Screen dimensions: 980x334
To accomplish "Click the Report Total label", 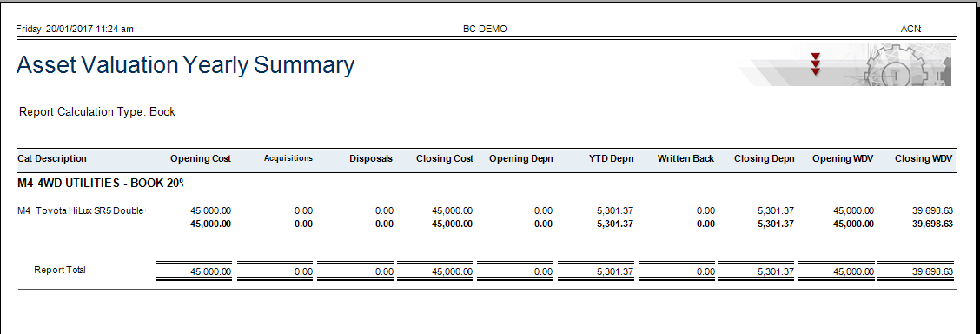I will coord(60,271).
